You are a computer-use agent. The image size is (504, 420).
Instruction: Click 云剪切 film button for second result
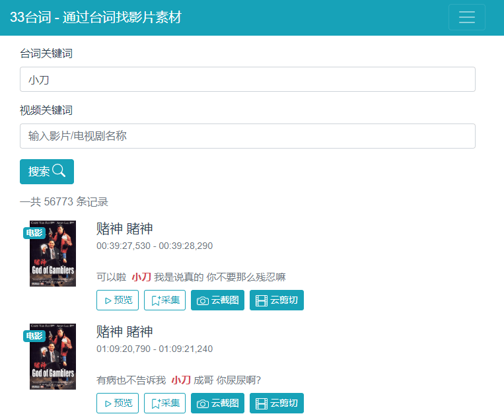(276, 403)
